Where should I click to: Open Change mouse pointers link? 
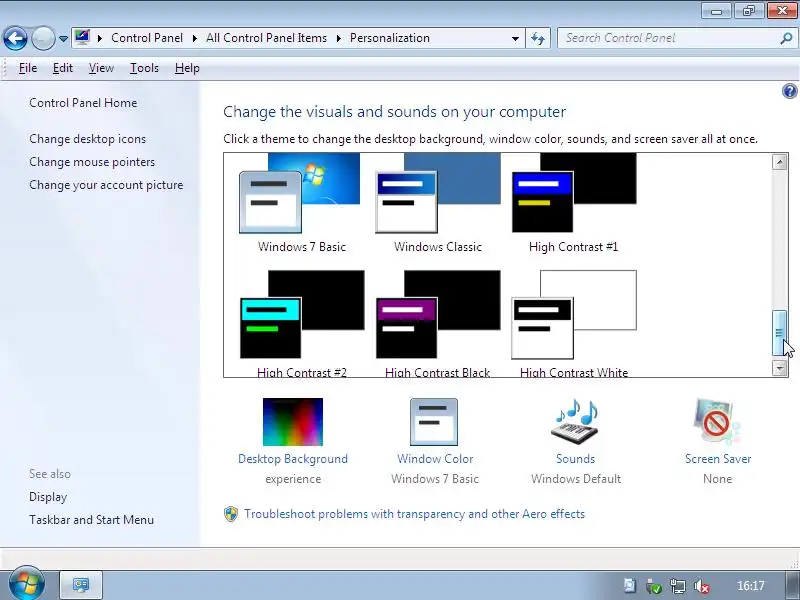pos(92,162)
